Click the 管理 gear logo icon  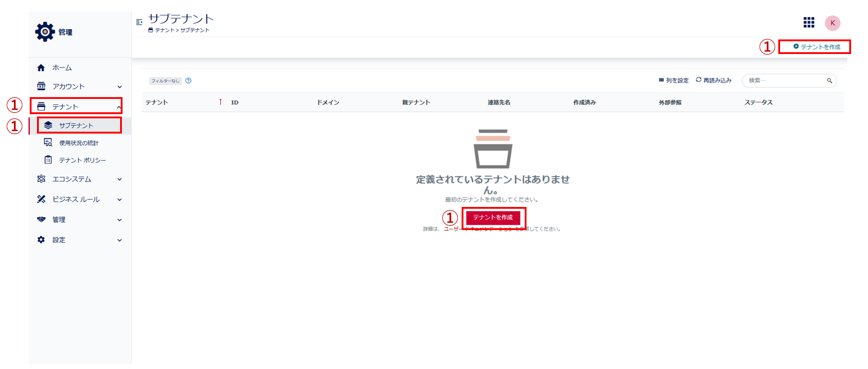pyautogui.click(x=45, y=32)
